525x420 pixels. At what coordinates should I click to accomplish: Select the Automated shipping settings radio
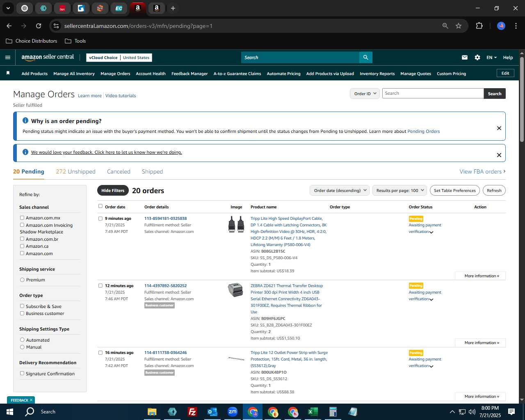22,340
